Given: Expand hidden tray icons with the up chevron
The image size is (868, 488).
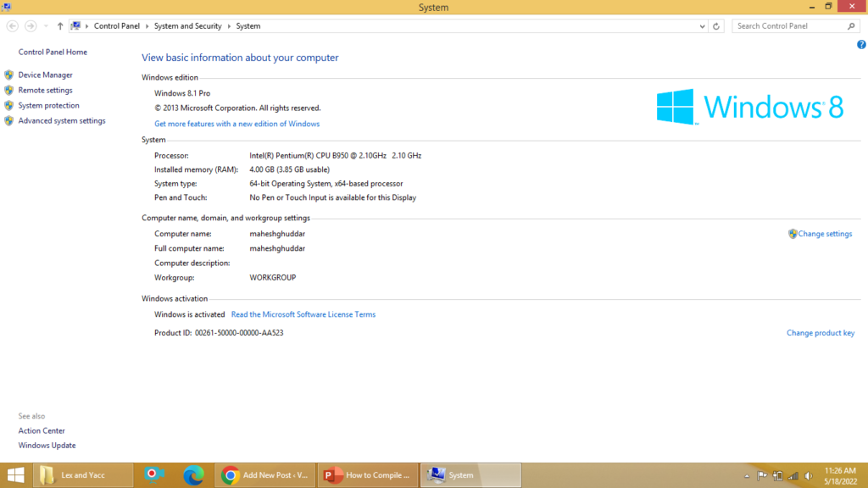Looking at the screenshot, I should click(x=746, y=474).
